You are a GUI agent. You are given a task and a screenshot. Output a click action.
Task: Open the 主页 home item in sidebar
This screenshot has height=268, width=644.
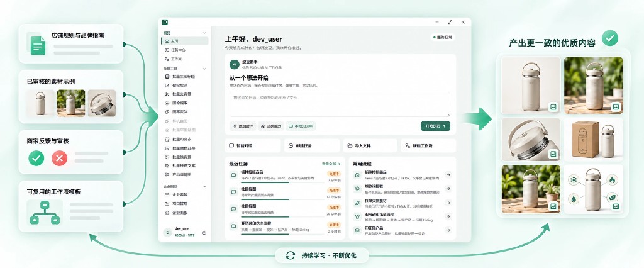pyautogui.click(x=184, y=41)
